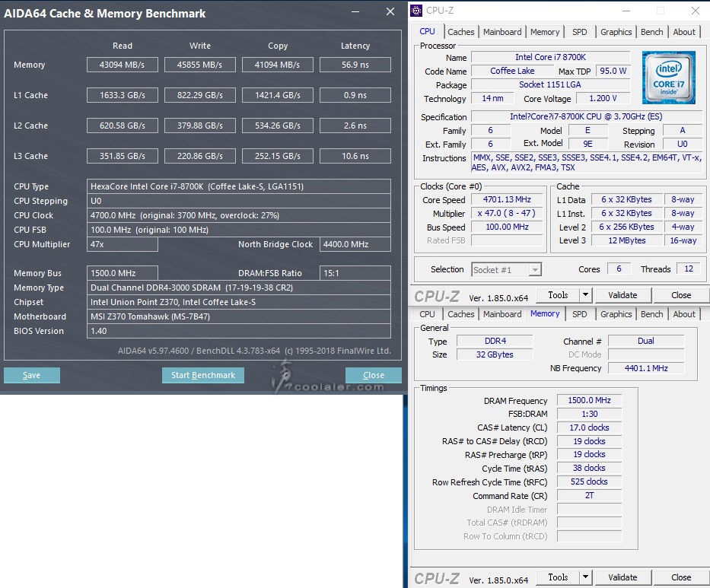Click Core Speed value 4701.13 MHz

coord(507,199)
